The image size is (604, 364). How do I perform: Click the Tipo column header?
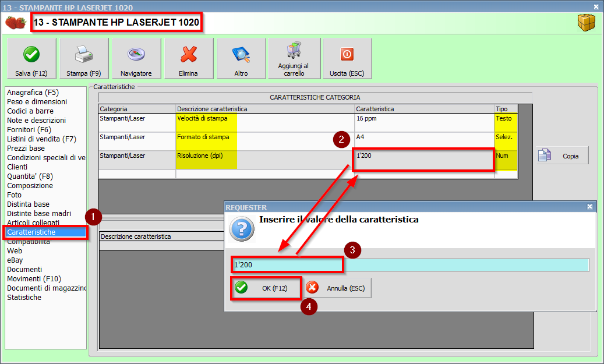tap(506, 109)
